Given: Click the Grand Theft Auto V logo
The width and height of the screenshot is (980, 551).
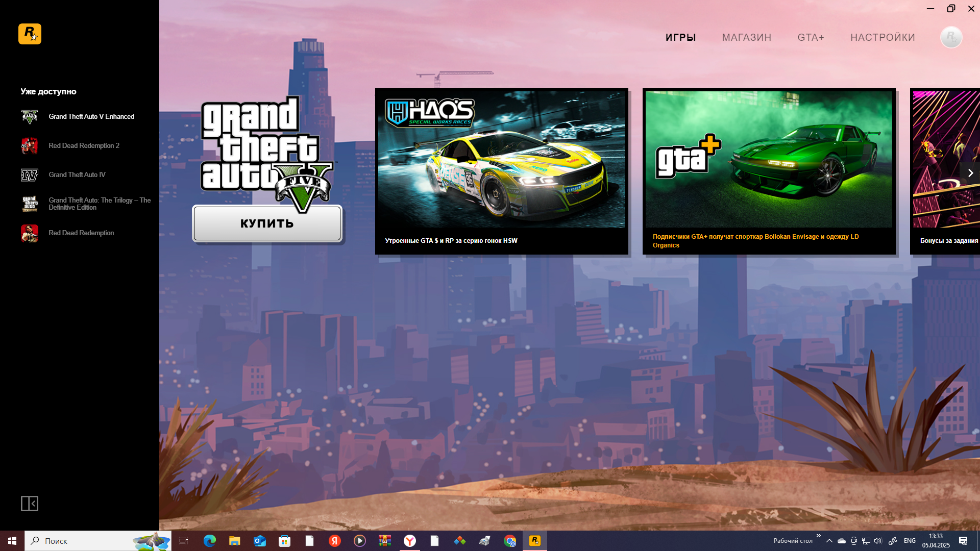Looking at the screenshot, I should pyautogui.click(x=267, y=154).
